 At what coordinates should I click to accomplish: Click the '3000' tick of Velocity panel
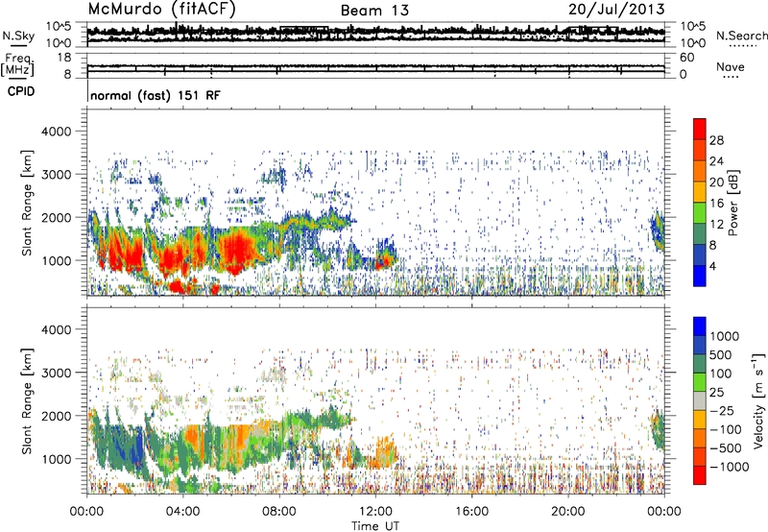tap(56, 373)
